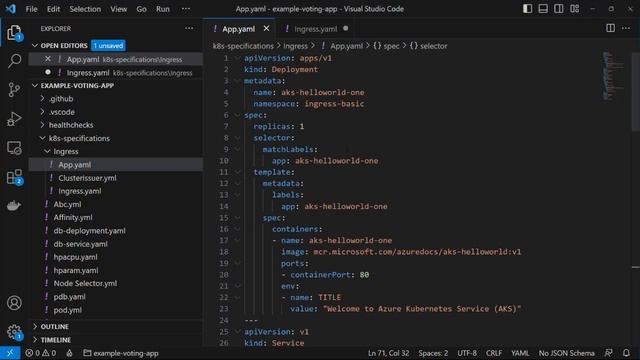Open the Extensions view

14,177
